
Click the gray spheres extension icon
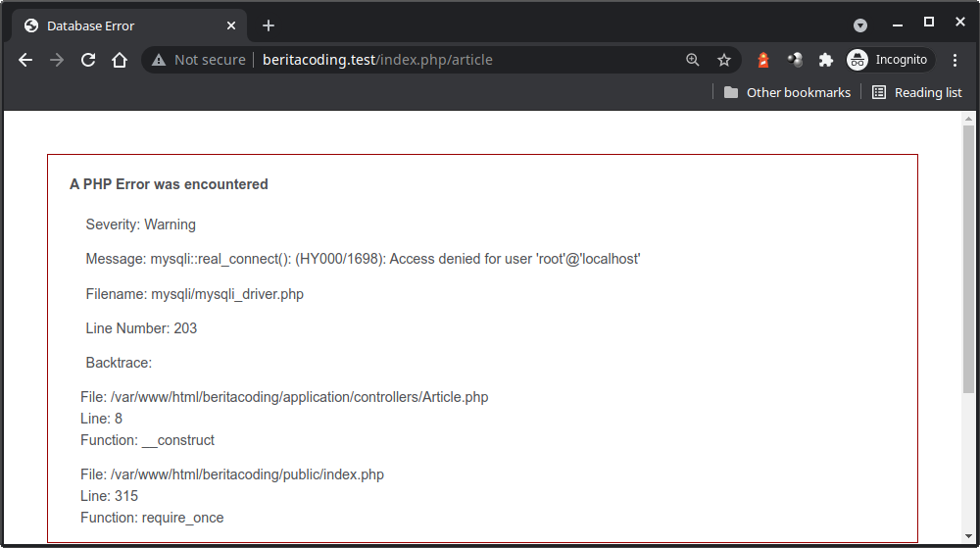pyautogui.click(x=795, y=60)
